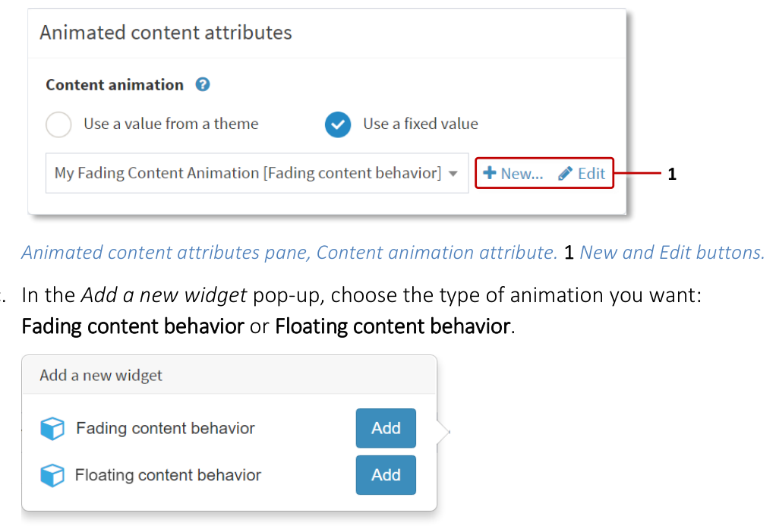This screenshot has height=532, width=776.
Task: Click the cube icon beside Floating content behavior
Action: (x=53, y=475)
